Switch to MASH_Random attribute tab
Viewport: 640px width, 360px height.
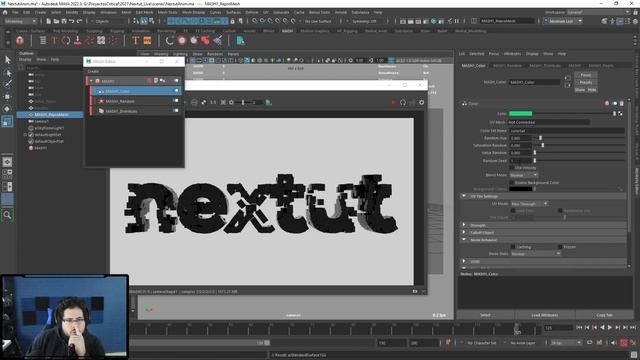(x=507, y=65)
